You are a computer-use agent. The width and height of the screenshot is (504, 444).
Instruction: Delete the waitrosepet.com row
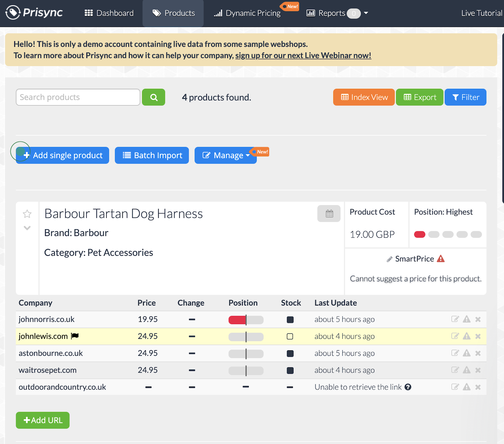(x=478, y=370)
